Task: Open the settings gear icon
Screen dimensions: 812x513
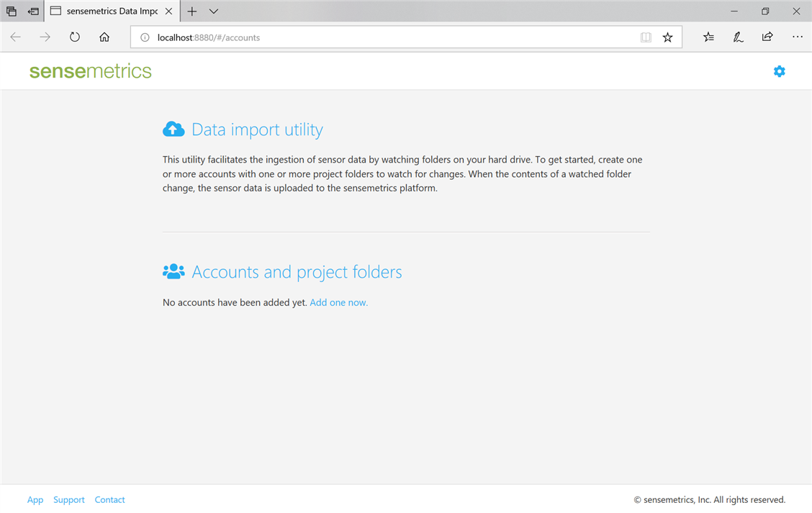Action: click(779, 71)
